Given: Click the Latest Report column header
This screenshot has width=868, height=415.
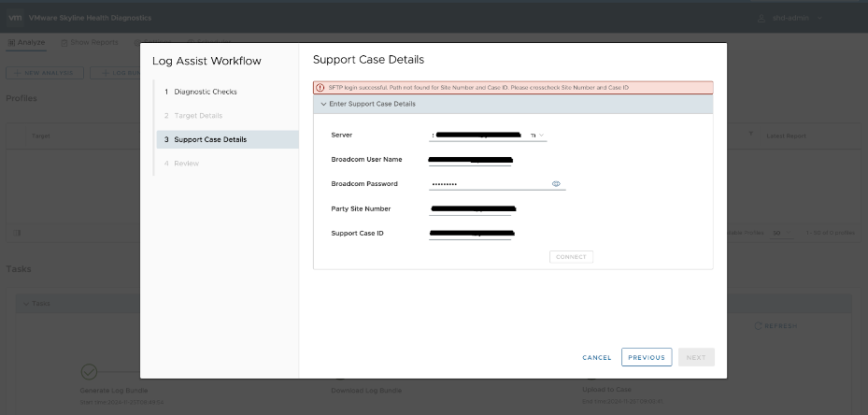Looking at the screenshot, I should coord(786,136).
